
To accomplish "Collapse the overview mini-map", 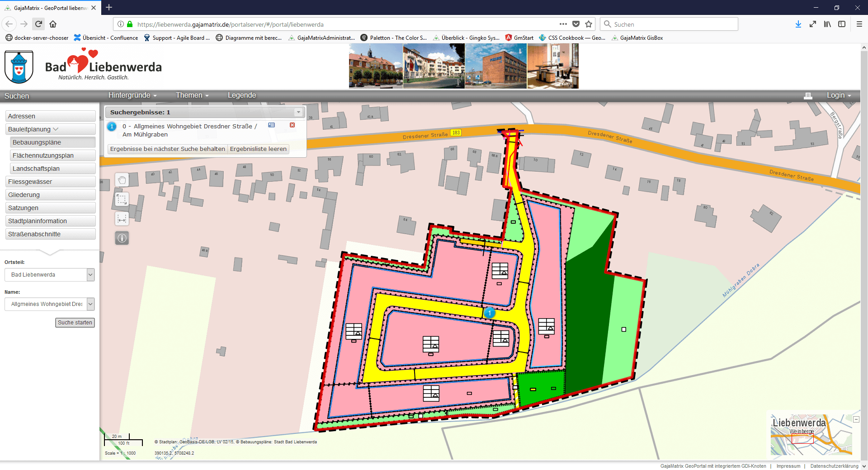I will tap(856, 419).
